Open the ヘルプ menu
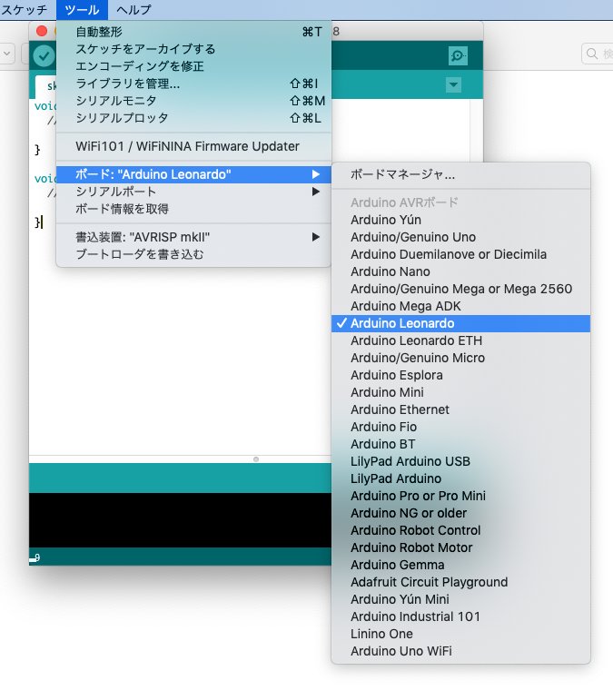Viewport: 613px width, 700px height. point(133,9)
